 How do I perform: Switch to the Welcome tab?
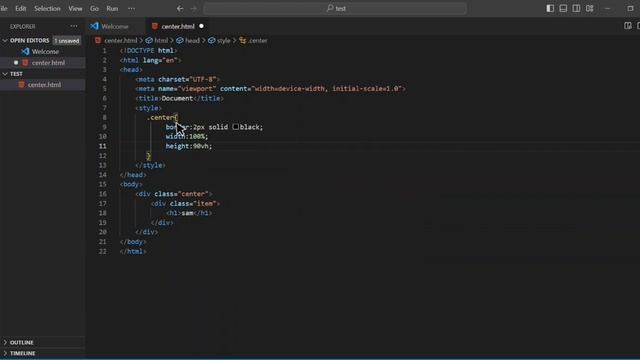115,26
